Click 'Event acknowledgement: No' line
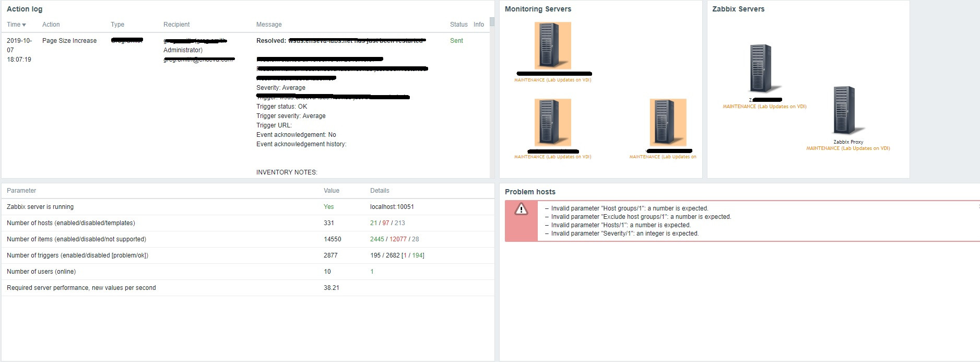This screenshot has width=980, height=362. coord(296,135)
